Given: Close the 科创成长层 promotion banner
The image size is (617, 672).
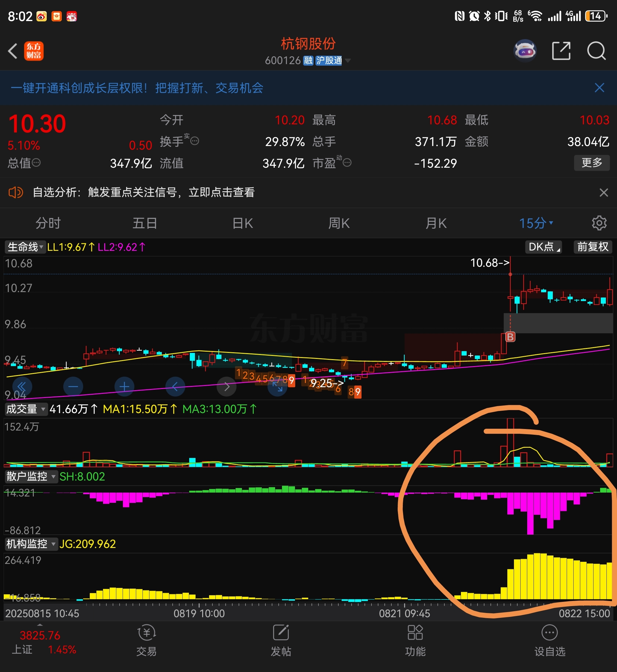Looking at the screenshot, I should click(x=599, y=88).
